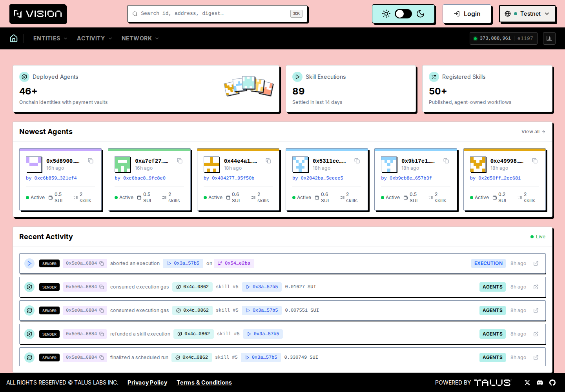Copy agent address 0x44e4a1
565x392 pixels.
coord(268,161)
